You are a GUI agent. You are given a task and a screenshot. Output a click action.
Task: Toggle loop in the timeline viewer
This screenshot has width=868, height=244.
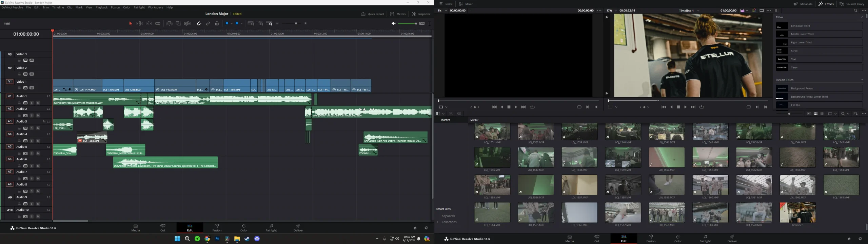702,107
